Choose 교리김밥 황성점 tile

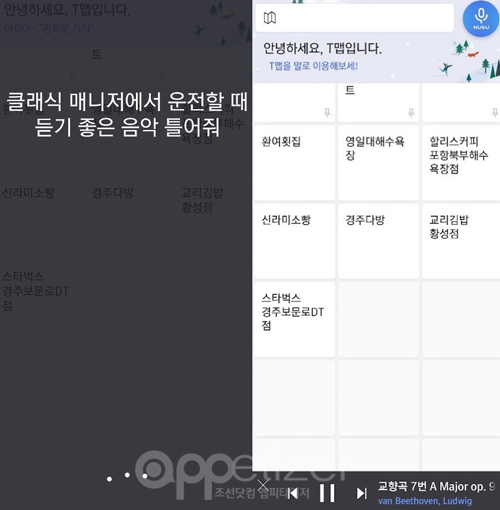tap(461, 241)
